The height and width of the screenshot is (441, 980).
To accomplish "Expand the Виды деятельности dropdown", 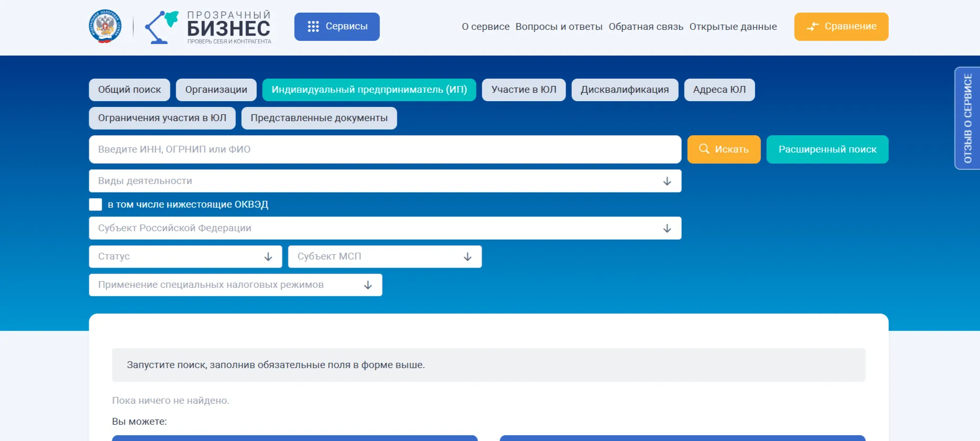I will tap(385, 181).
